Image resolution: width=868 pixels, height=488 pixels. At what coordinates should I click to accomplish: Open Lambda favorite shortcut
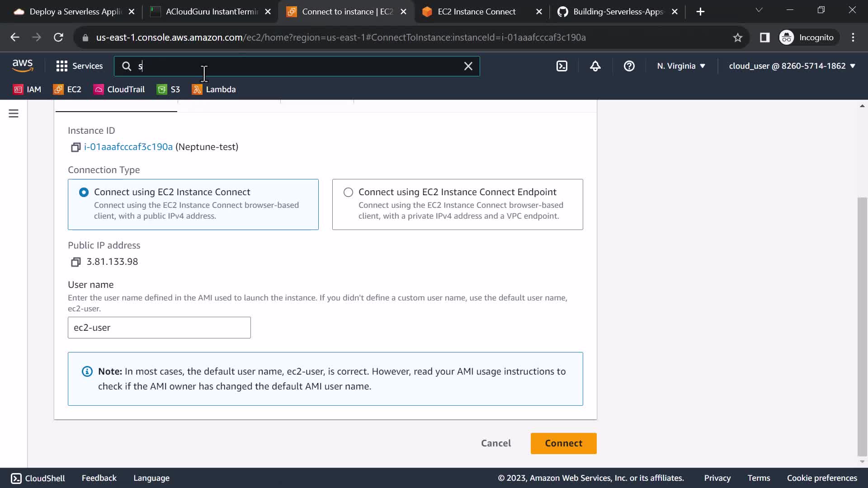(x=214, y=89)
